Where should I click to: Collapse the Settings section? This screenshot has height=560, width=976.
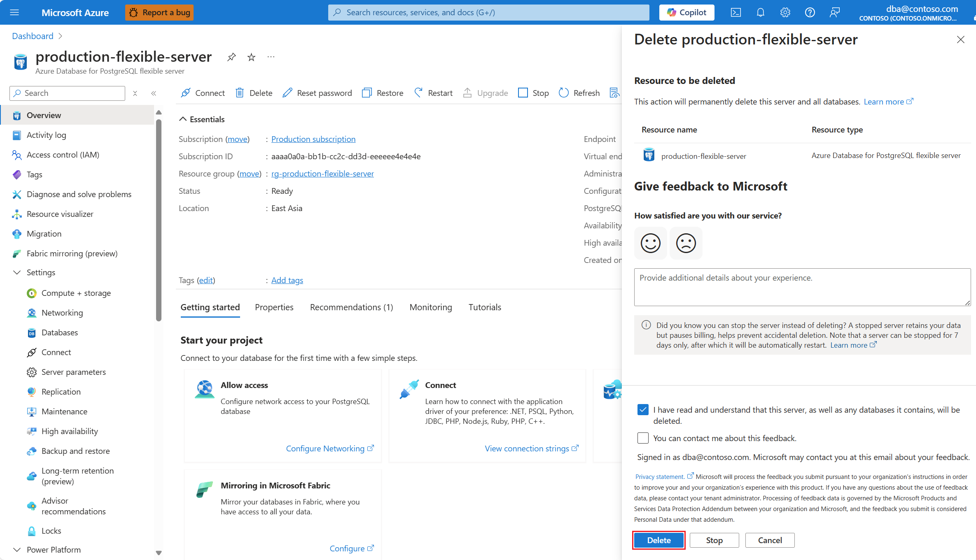pos(17,272)
